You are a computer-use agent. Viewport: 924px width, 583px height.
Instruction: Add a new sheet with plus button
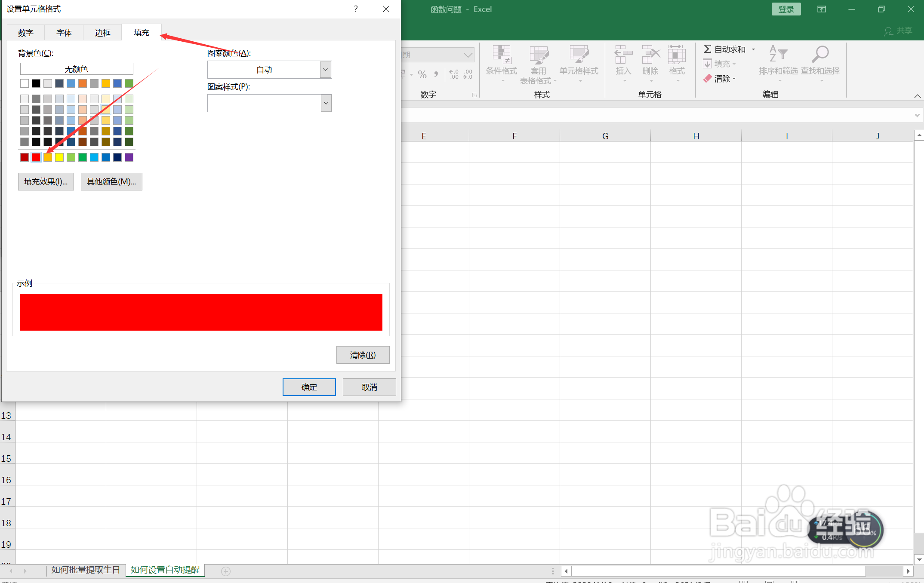226,571
